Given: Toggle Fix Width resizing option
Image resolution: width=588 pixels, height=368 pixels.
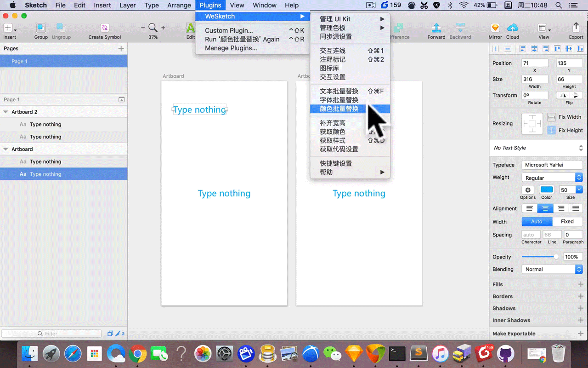Looking at the screenshot, I should point(551,117).
